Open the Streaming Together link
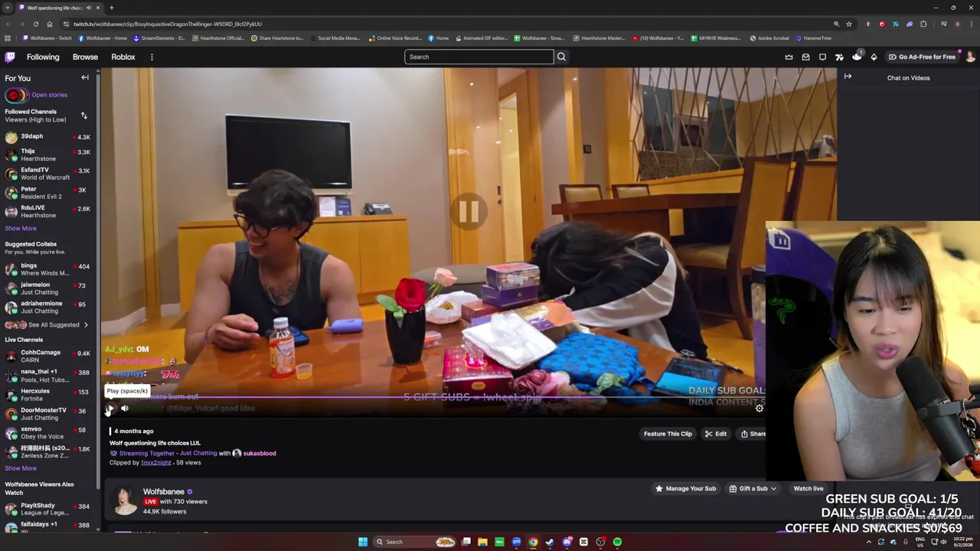This screenshot has height=551, width=980. 146,453
